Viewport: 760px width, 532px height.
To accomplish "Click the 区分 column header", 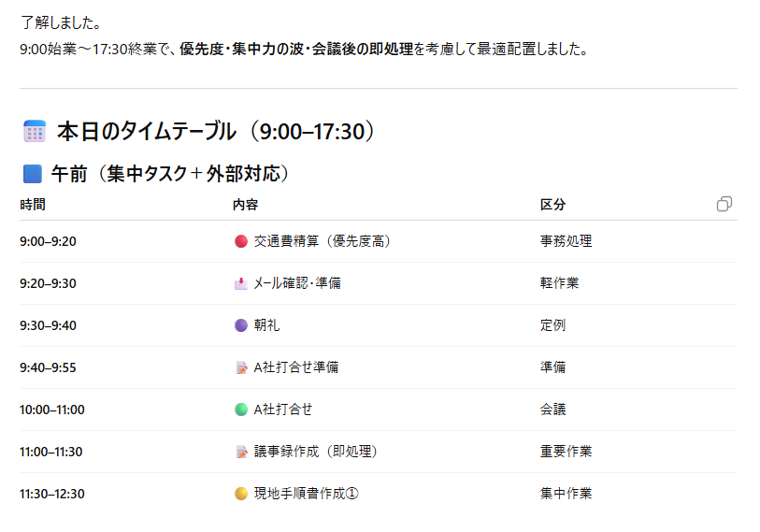I will click(x=552, y=205).
